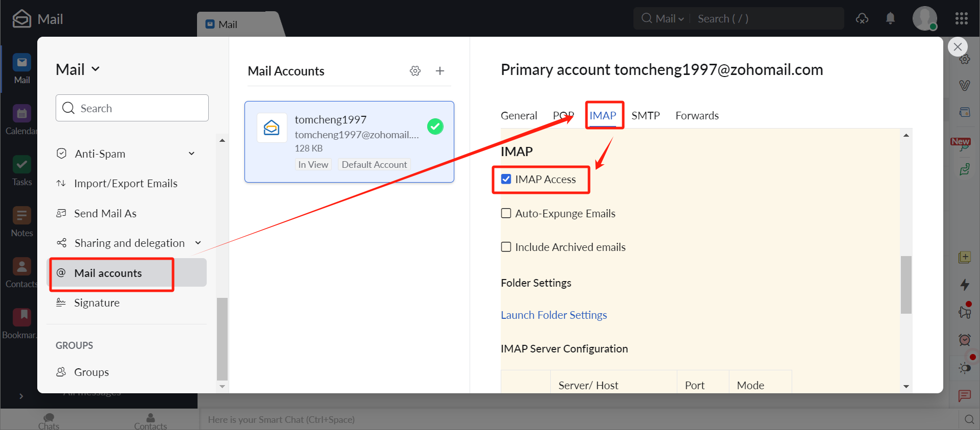This screenshot has height=430, width=980.
Task: Open Import/Export Emails settings
Action: tap(126, 183)
